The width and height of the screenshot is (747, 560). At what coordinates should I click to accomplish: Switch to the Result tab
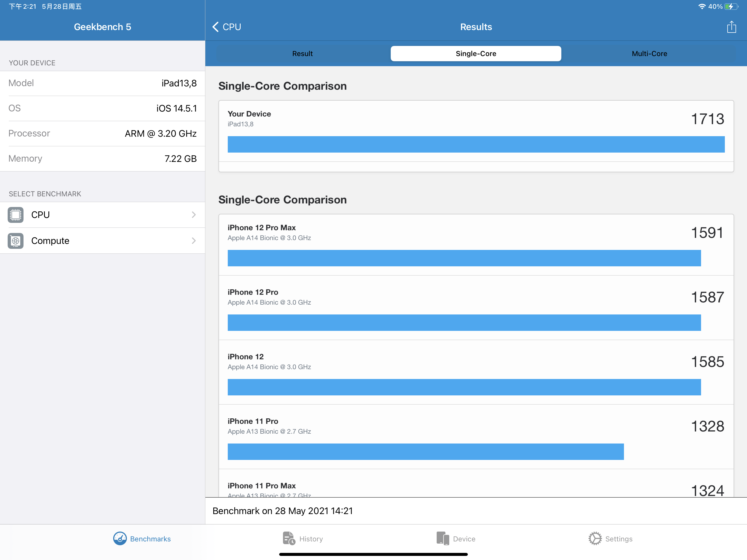click(x=303, y=54)
